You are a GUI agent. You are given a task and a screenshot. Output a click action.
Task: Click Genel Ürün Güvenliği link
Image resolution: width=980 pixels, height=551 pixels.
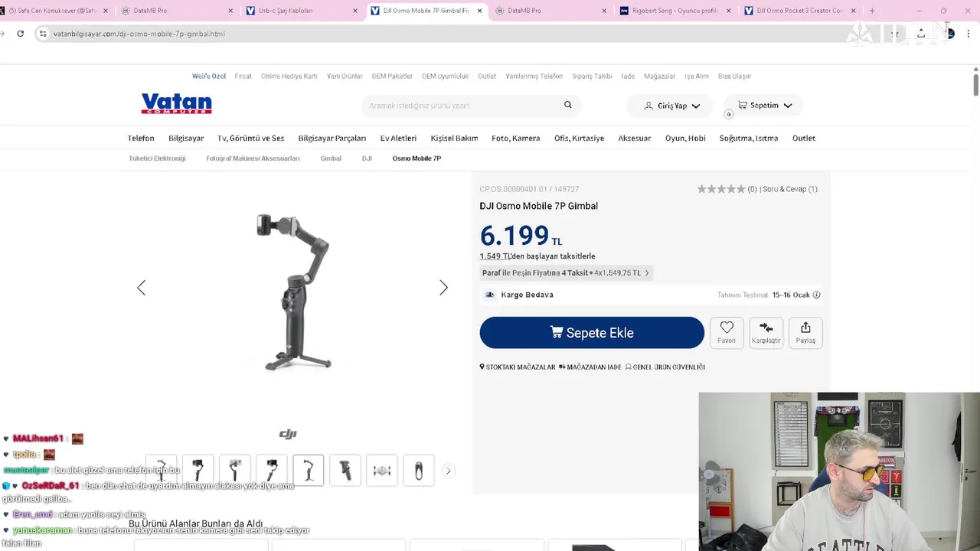click(665, 367)
